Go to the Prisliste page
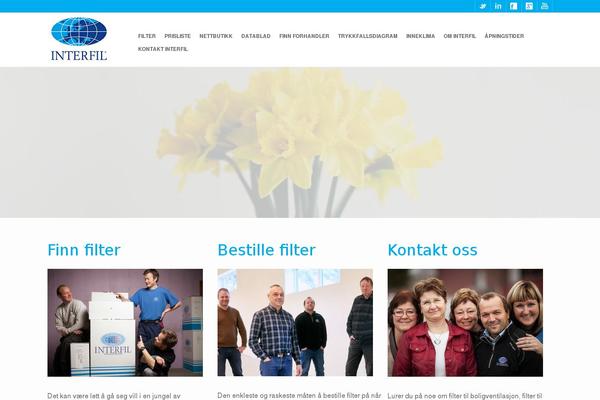This screenshot has width=600, height=400. (x=178, y=36)
